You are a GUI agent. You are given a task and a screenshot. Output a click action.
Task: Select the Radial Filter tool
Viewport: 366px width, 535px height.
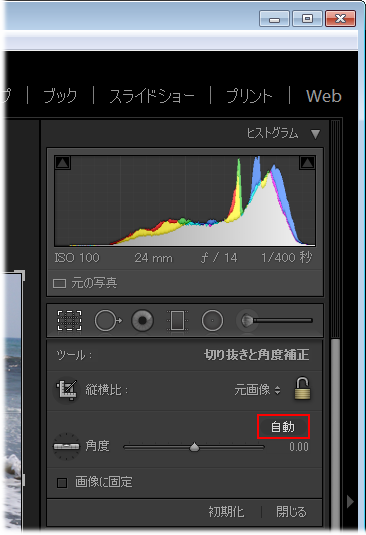212,321
